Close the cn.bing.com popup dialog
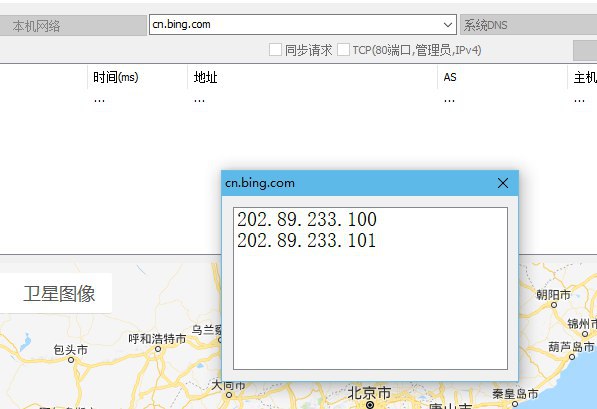The height and width of the screenshot is (409, 597). tap(503, 183)
